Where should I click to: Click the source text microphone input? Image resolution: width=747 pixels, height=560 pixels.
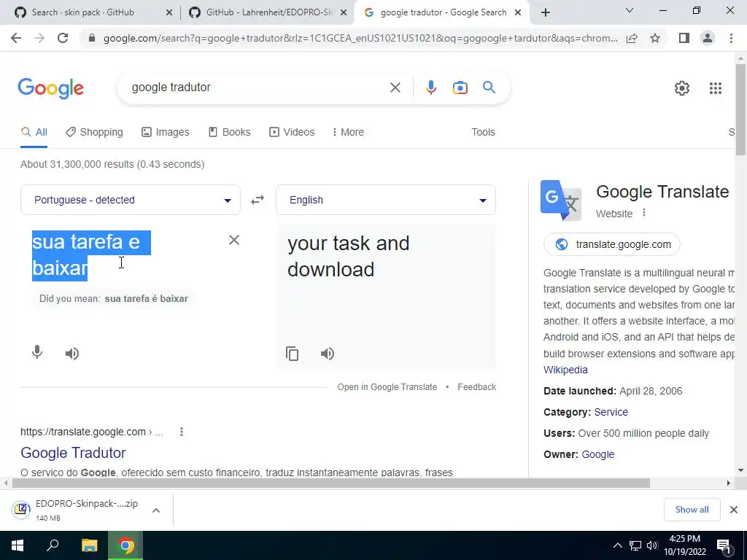coord(37,353)
